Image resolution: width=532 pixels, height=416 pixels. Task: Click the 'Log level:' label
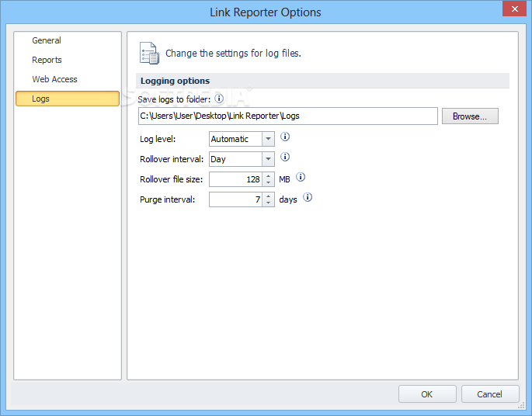(158, 139)
